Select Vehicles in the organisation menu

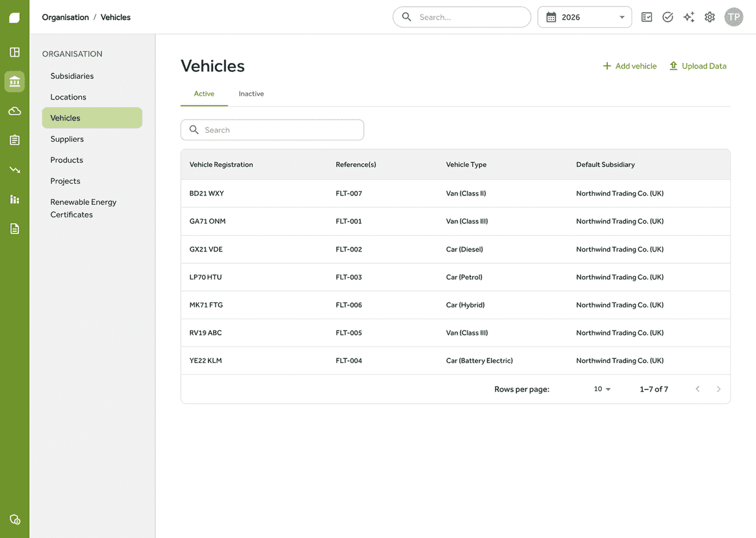(x=92, y=118)
